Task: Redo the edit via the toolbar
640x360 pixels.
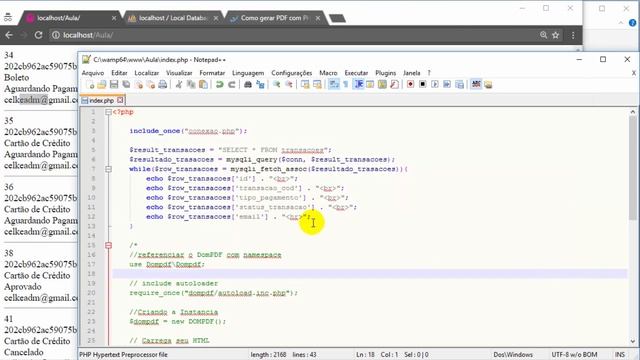Action: (x=231, y=84)
